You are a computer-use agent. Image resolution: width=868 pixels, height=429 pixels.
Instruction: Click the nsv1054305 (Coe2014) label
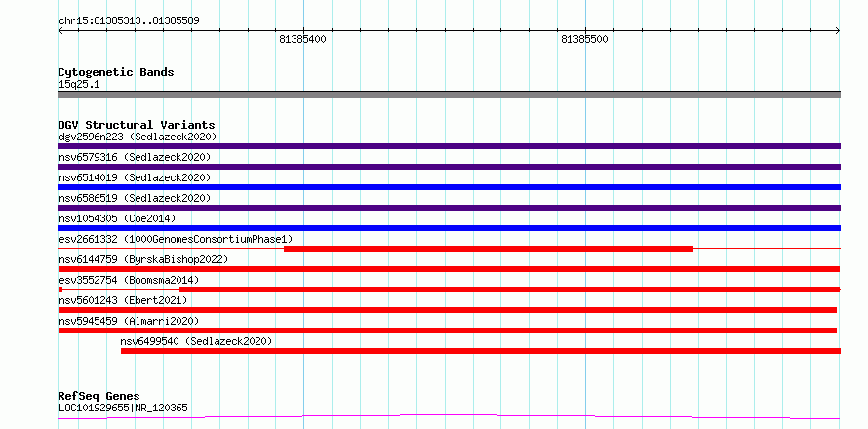click(117, 218)
